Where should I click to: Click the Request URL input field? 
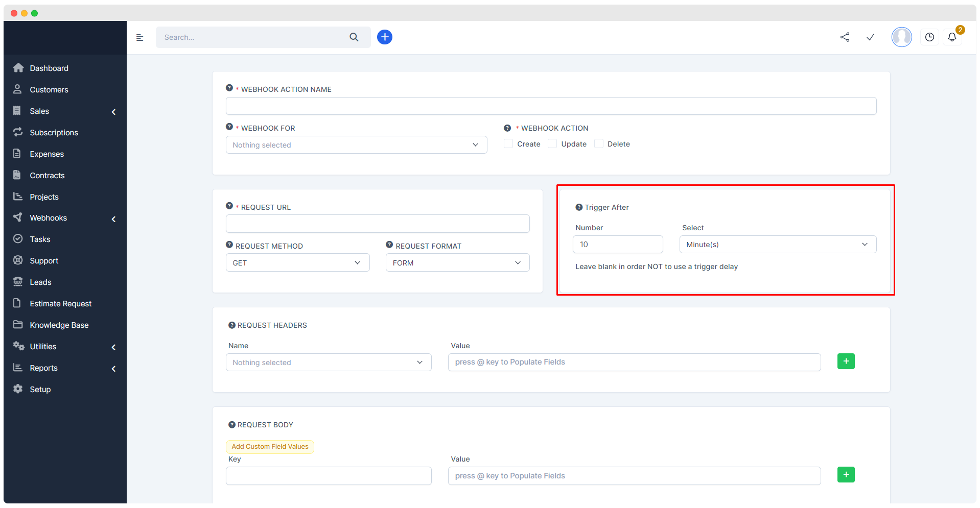(378, 224)
